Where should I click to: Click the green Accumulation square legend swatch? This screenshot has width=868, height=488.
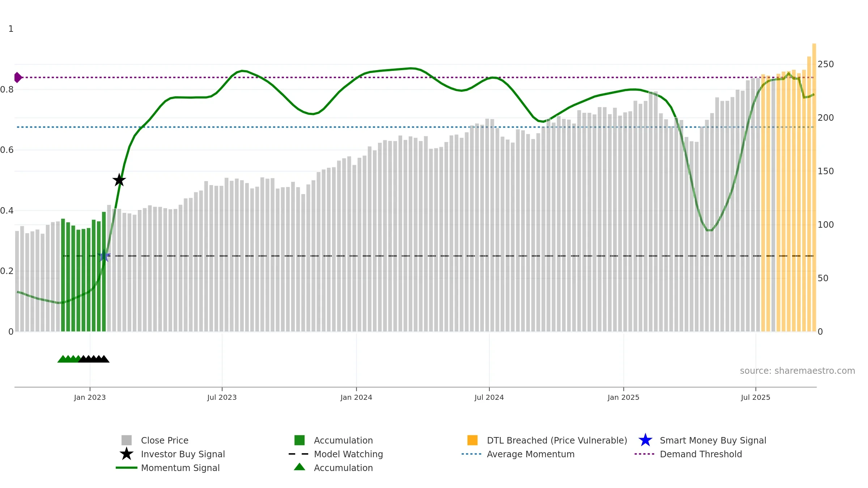point(299,440)
